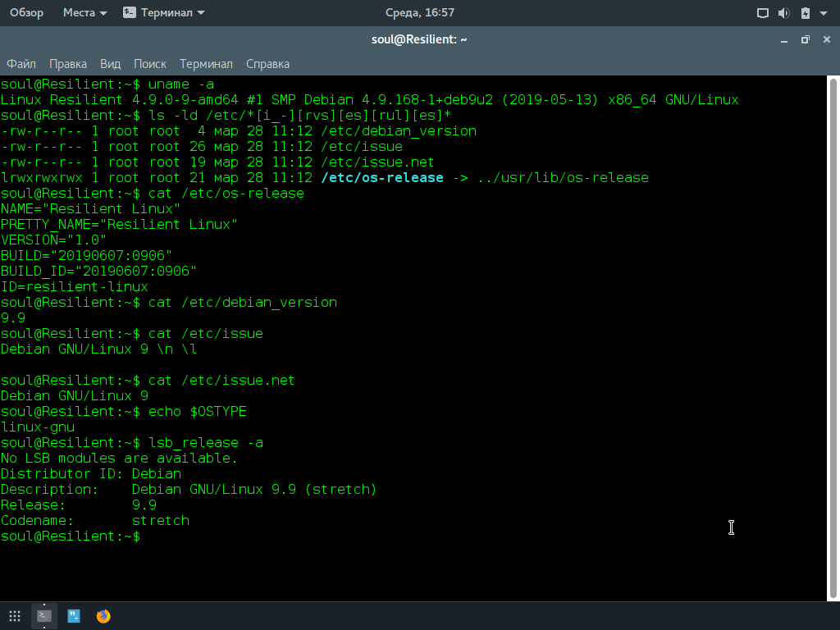Click the Distributor ID: Debian line

pos(91,473)
